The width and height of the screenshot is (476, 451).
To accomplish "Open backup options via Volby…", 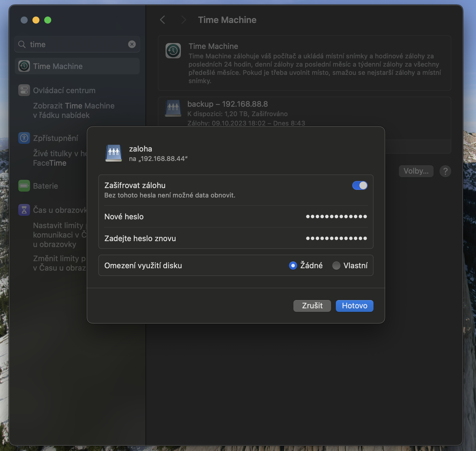I will click(x=416, y=171).
